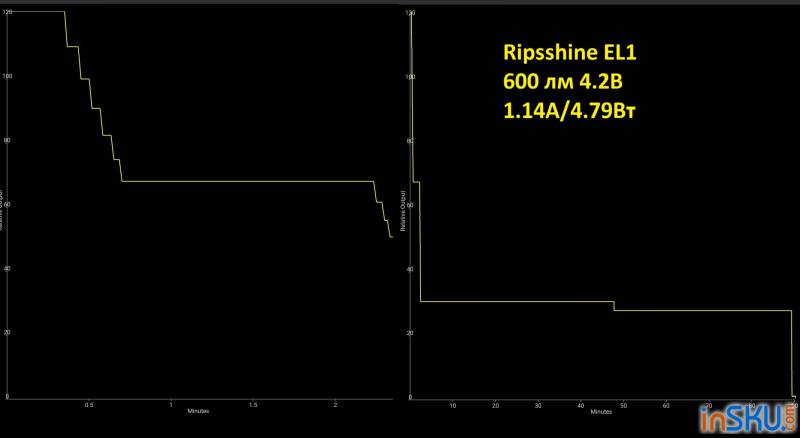Click the 'Relative Output' label of the right graph

403,211
